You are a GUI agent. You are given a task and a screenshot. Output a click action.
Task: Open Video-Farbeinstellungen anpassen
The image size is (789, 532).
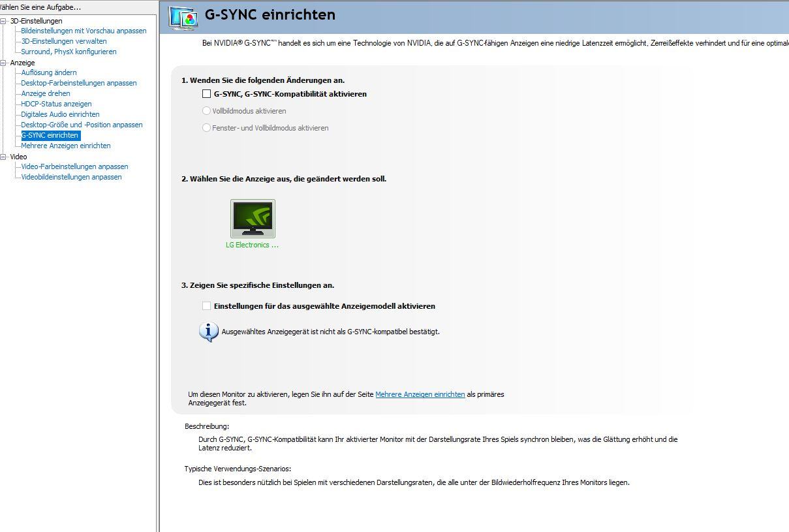(74, 166)
